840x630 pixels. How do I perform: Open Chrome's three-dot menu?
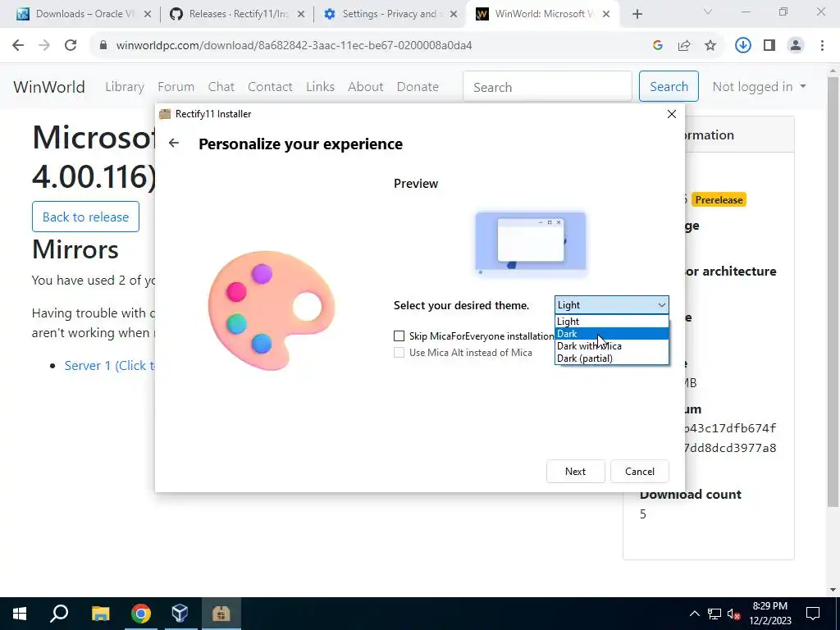coord(822,46)
